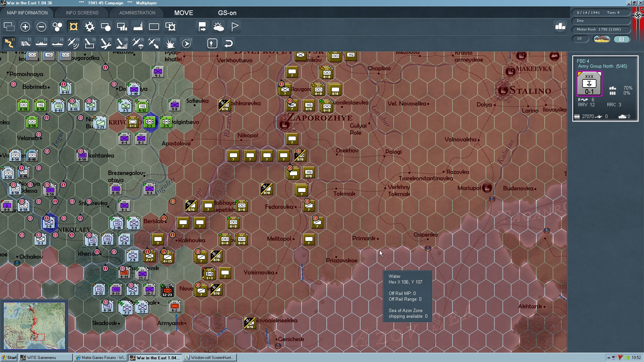Click the F12 end turn icon
This screenshot has height=362, width=644.
click(x=186, y=43)
